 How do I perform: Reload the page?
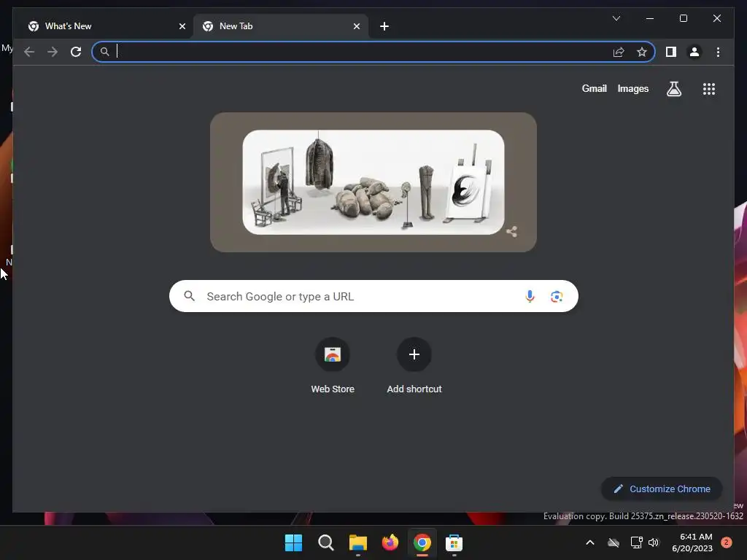[76, 52]
